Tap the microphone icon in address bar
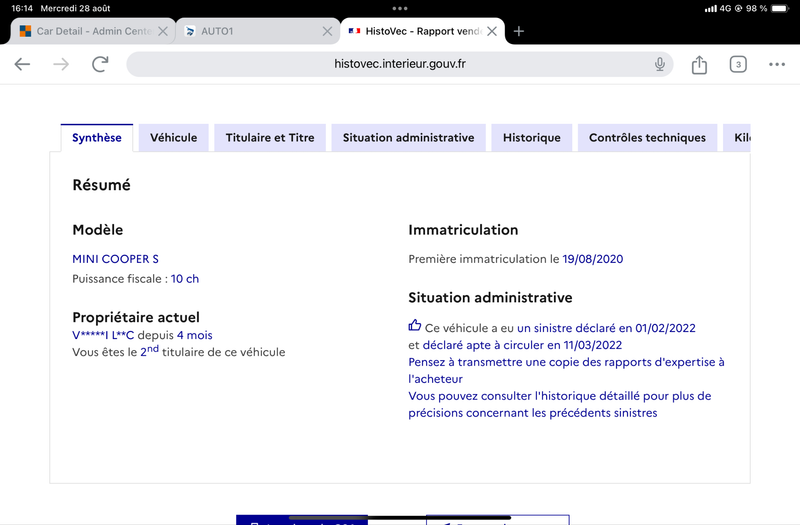This screenshot has width=800, height=525. (660, 64)
